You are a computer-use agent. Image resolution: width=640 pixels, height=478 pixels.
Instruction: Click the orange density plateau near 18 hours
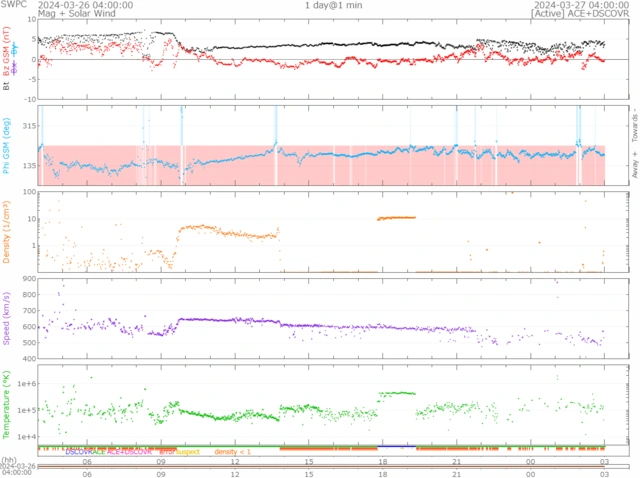[396, 218]
